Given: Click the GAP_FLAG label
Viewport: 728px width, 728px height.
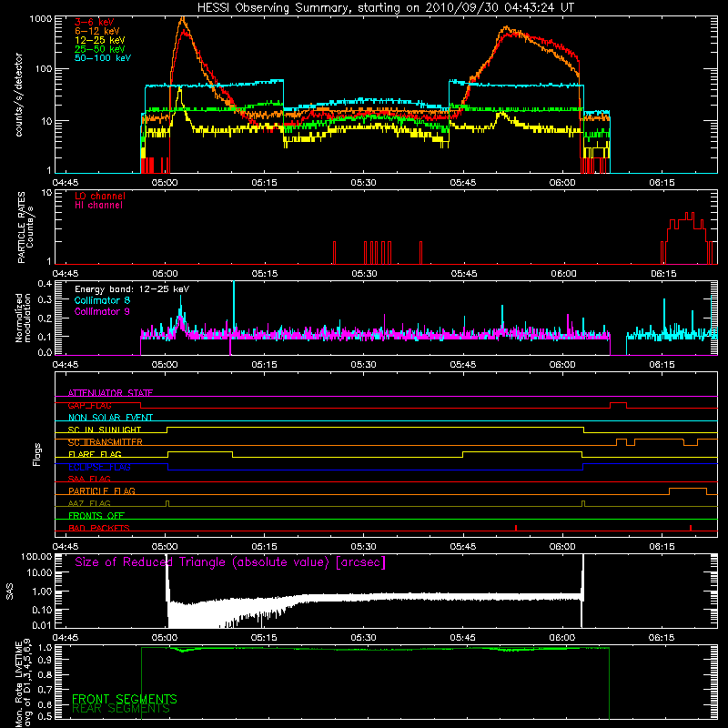Looking at the screenshot, I should click(89, 405).
